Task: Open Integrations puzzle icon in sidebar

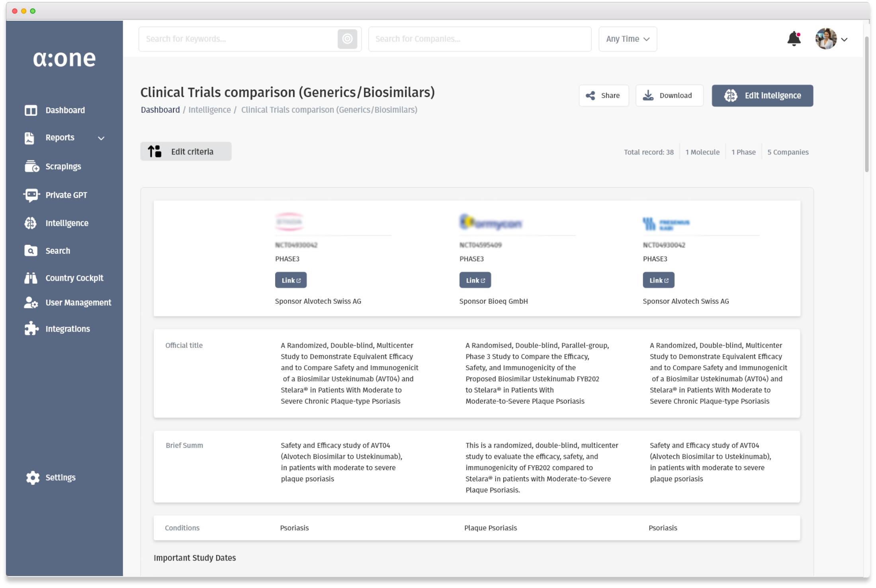Action: point(31,328)
